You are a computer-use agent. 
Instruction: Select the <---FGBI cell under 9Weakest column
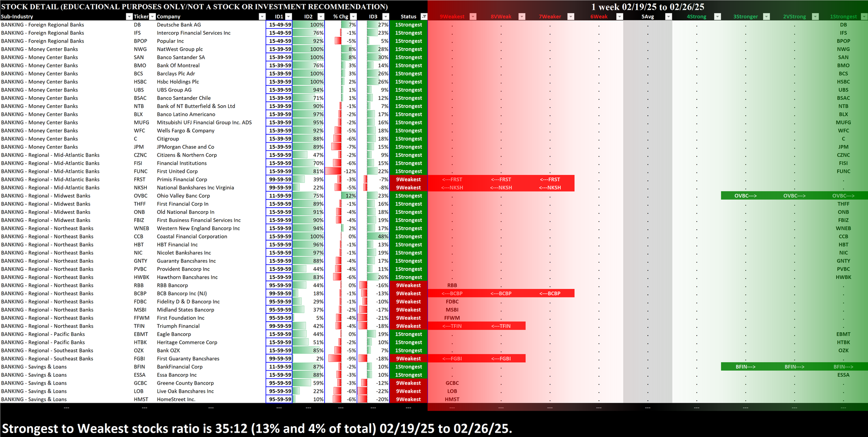click(452, 359)
